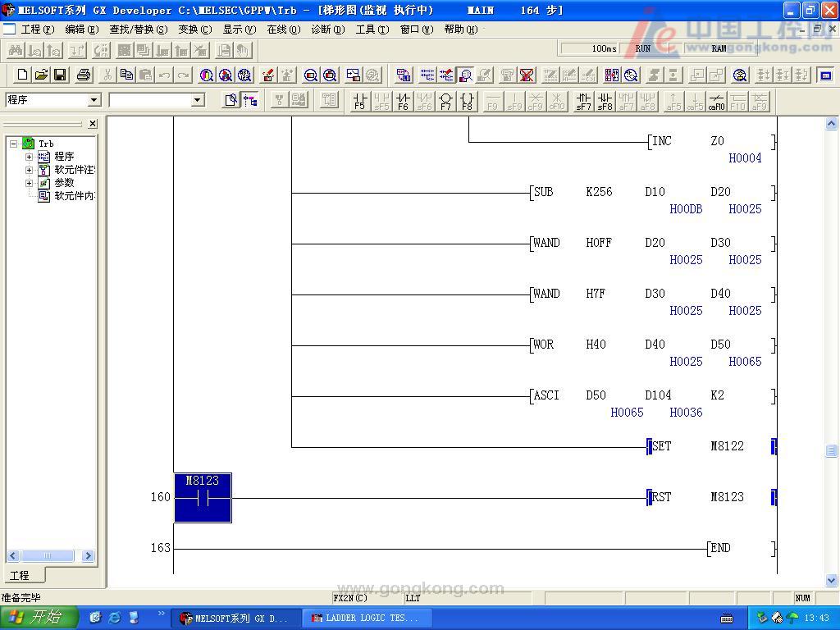Open a project with the folder icon
Screen dimensions: 840x630
point(41,75)
